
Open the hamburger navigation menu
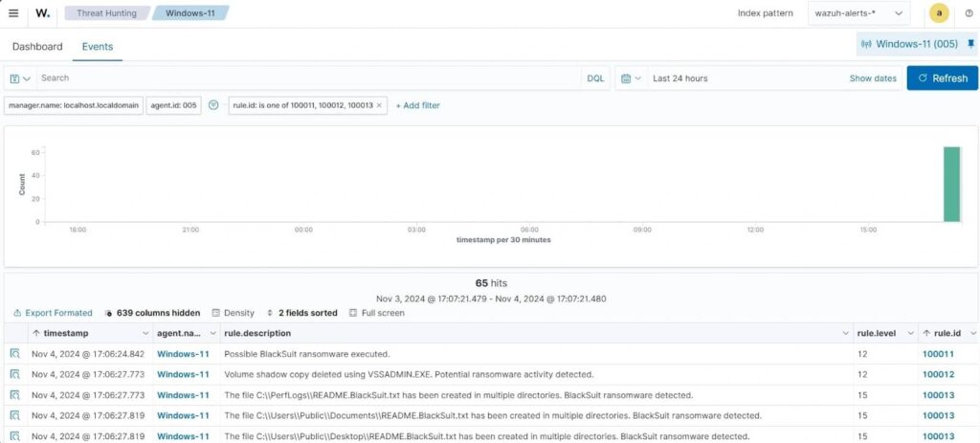click(13, 13)
